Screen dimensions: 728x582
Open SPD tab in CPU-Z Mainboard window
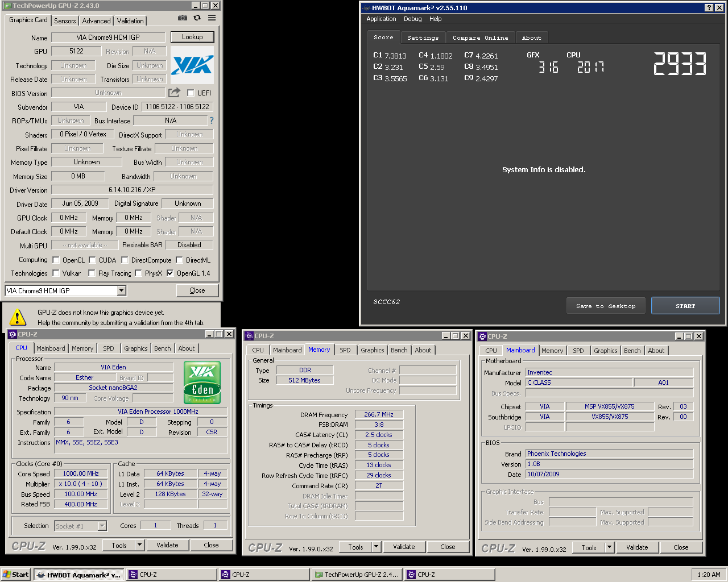[x=578, y=351]
